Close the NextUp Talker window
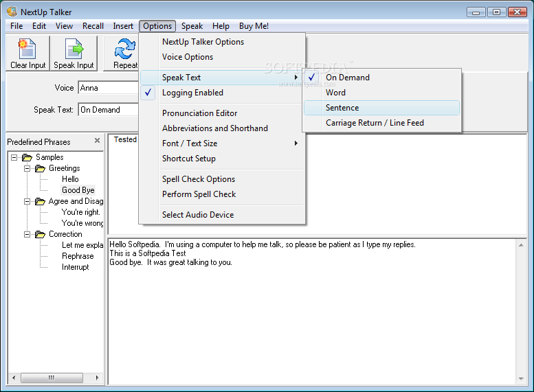534x392 pixels. [518, 12]
